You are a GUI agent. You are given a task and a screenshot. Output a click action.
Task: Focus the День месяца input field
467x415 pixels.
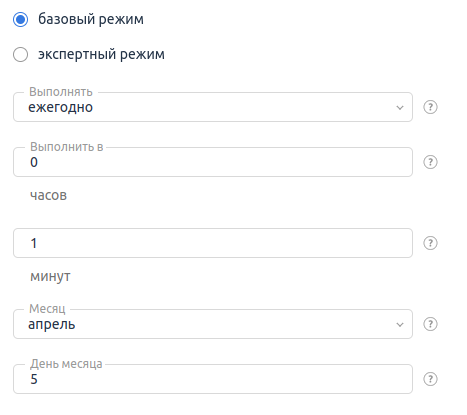[213, 379]
